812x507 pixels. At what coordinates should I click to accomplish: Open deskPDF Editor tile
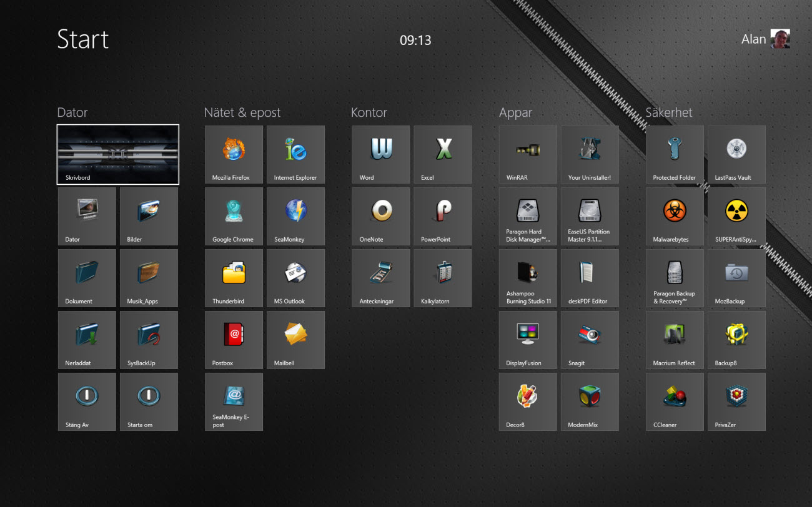pyautogui.click(x=590, y=278)
